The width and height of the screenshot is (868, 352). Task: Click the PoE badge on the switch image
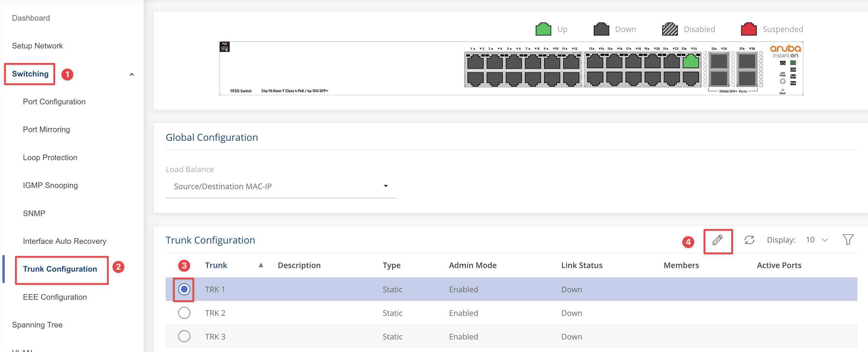coord(225,47)
